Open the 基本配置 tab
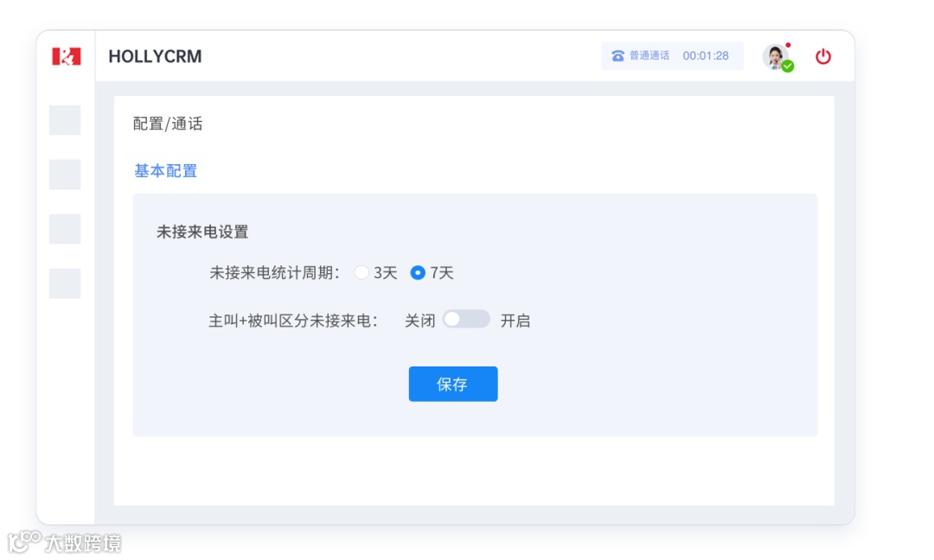The width and height of the screenshot is (934, 560). tap(165, 171)
